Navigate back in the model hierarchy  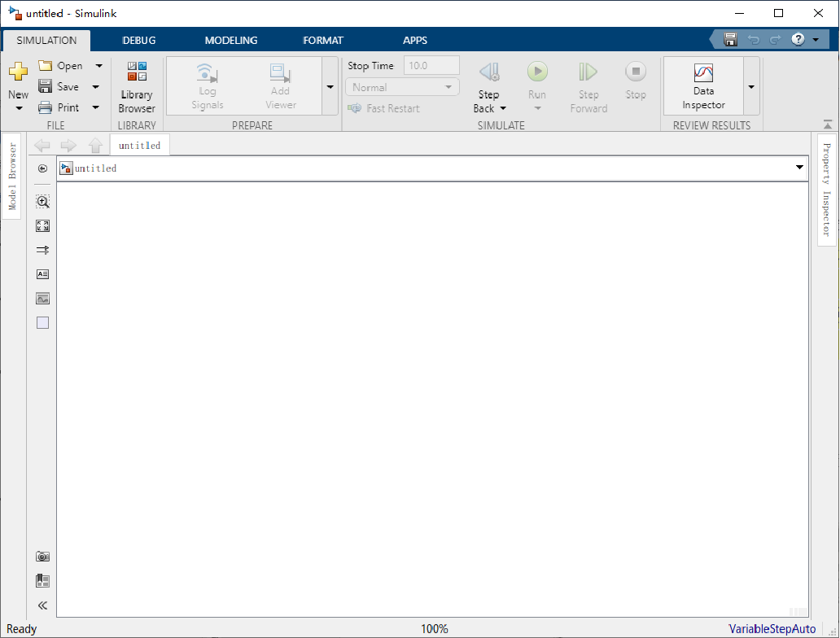(x=42, y=145)
